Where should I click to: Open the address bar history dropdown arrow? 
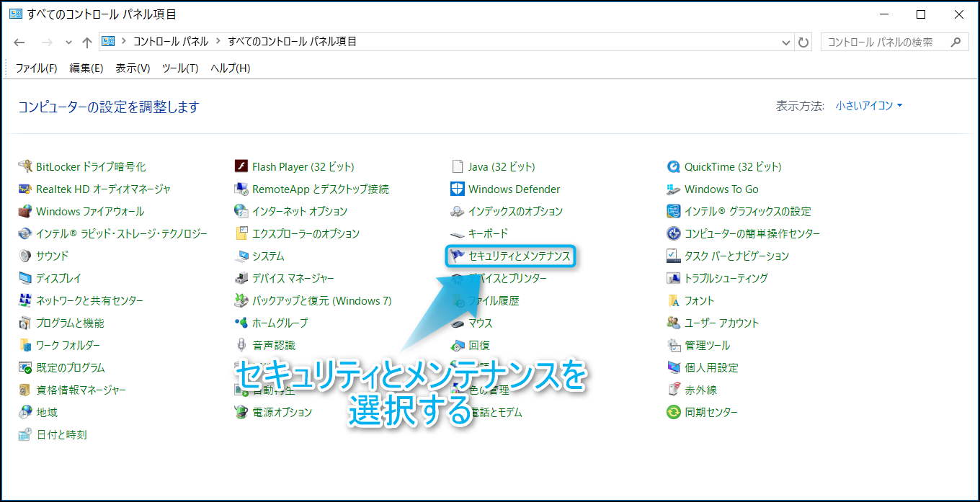(x=786, y=42)
